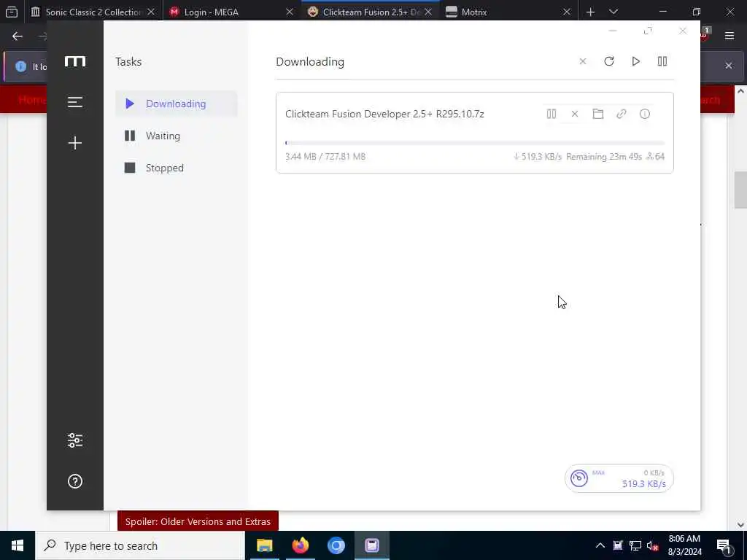Add a new download task with plus icon
The height and width of the screenshot is (560, 747).
pos(75,143)
